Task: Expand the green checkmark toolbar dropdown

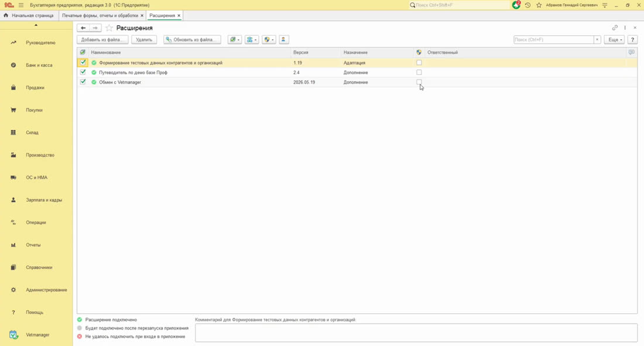Action: tap(235, 39)
